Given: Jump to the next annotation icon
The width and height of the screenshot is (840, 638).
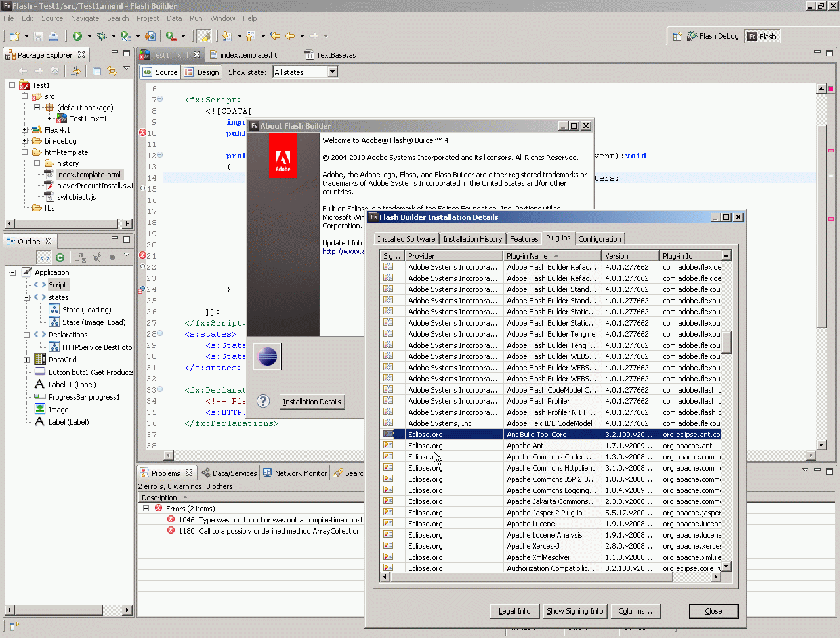Looking at the screenshot, I should [x=226, y=36].
